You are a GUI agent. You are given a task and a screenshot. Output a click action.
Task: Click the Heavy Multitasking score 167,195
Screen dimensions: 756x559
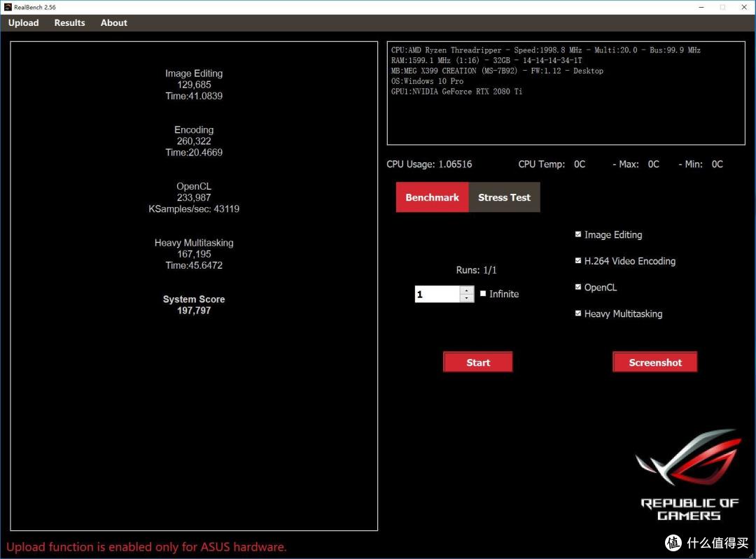click(194, 254)
